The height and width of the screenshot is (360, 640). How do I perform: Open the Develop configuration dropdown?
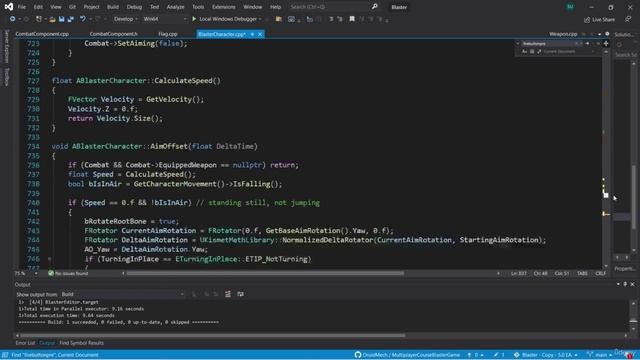[x=125, y=19]
